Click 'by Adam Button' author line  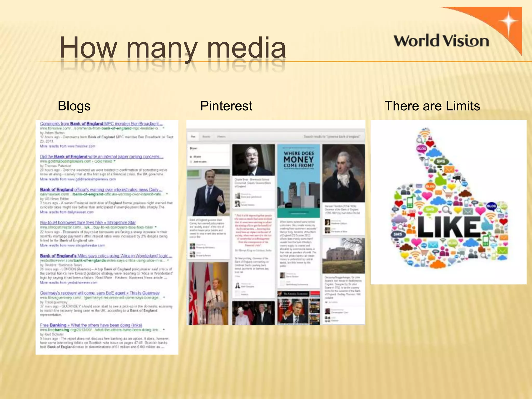pyautogui.click(x=52, y=132)
